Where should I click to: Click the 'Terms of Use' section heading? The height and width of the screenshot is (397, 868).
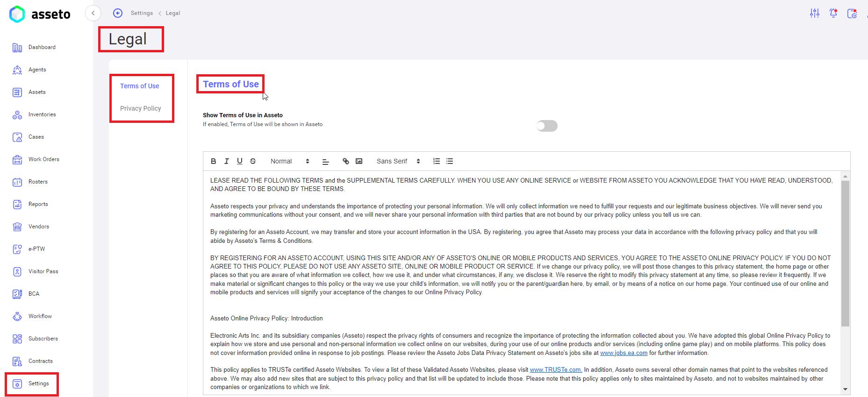point(231,84)
